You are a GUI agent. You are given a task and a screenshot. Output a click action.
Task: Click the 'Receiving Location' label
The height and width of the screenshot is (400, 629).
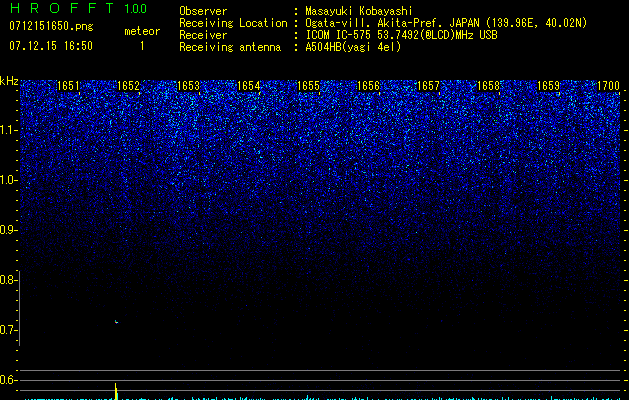(x=233, y=23)
